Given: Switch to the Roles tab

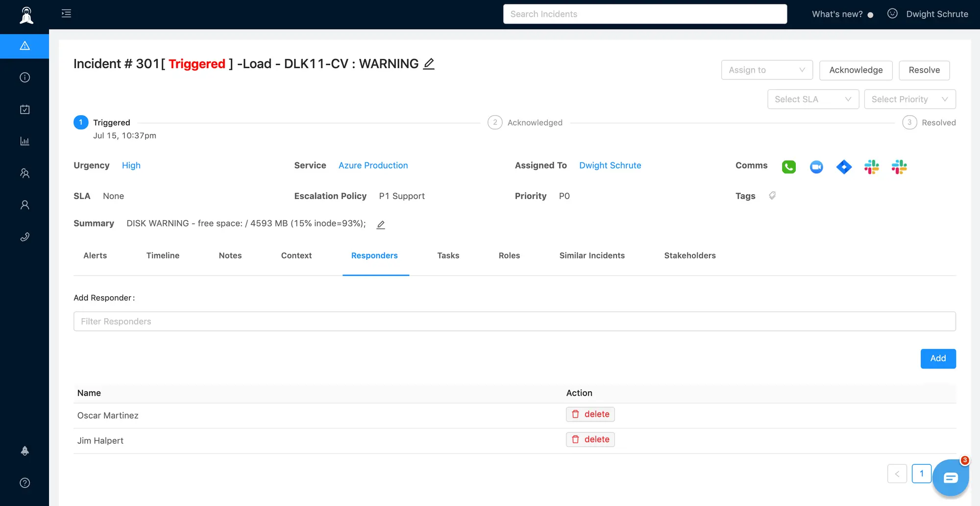Looking at the screenshot, I should click(x=509, y=255).
